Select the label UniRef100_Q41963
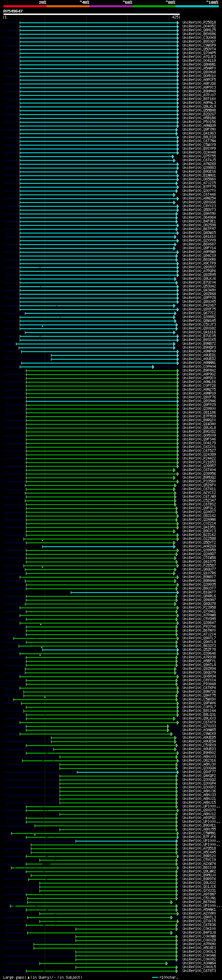The image size is (222, 980). tap(199, 133)
